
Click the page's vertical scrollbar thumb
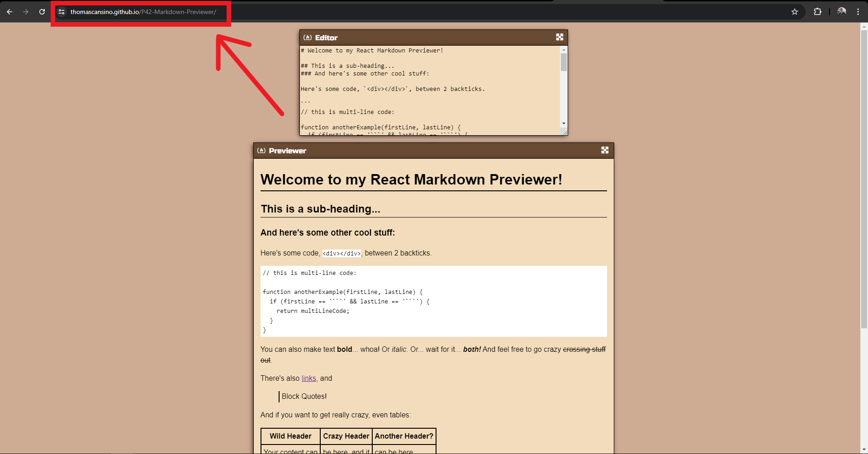coord(864,179)
